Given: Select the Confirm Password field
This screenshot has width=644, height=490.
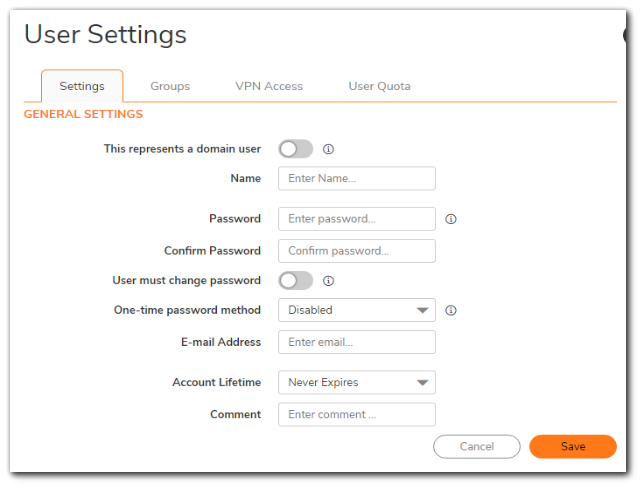Looking at the screenshot, I should click(356, 251).
